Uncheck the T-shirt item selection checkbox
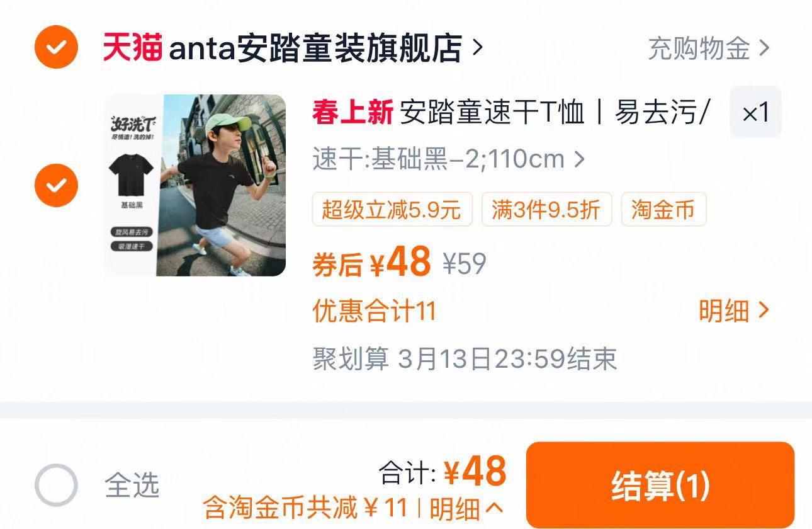Image resolution: width=812 pixels, height=529 pixels. (x=57, y=185)
